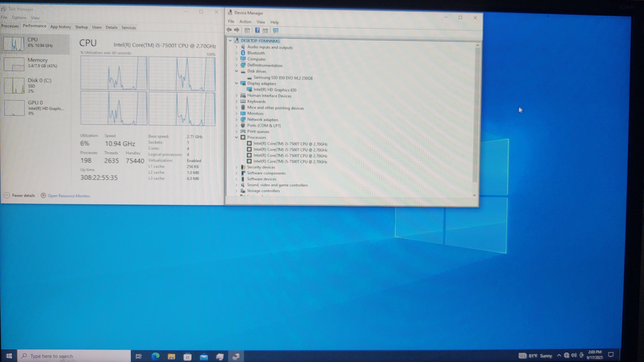Open File Explorer from the taskbar
The width and height of the screenshot is (644, 362).
pos(171,356)
